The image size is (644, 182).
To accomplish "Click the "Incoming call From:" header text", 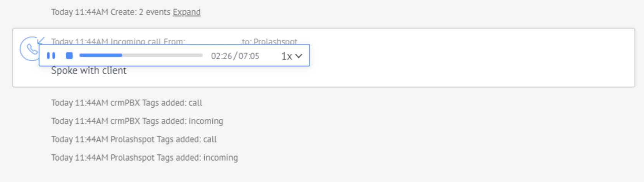I will pyautogui.click(x=148, y=41).
